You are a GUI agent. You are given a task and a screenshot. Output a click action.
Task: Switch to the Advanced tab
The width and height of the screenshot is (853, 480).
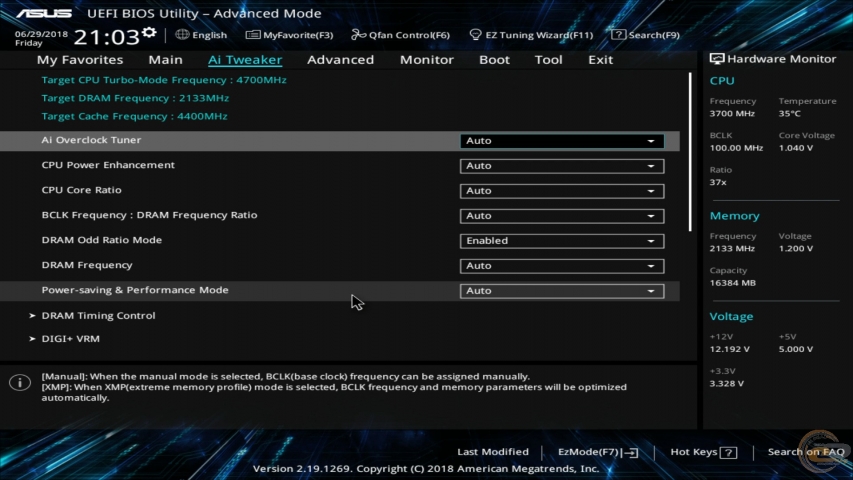341,60
